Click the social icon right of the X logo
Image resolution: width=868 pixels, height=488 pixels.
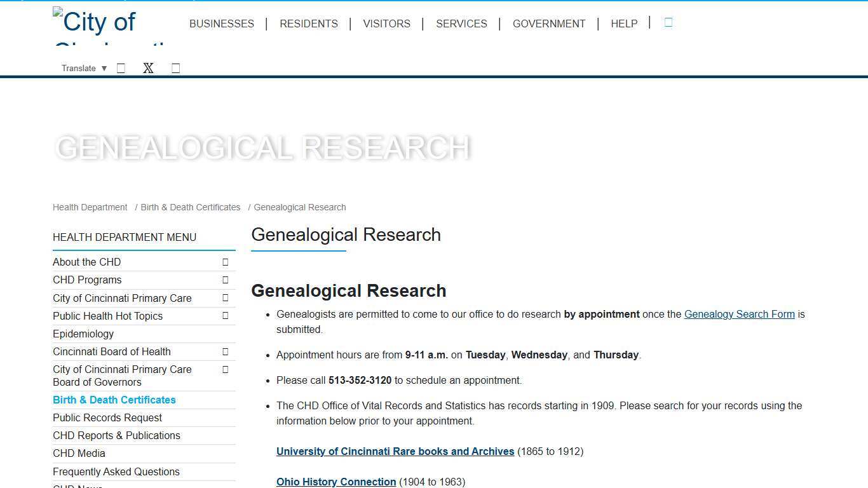175,68
